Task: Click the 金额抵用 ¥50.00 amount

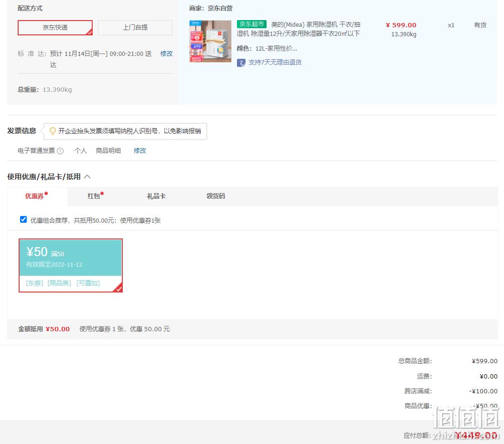Action: (57, 329)
